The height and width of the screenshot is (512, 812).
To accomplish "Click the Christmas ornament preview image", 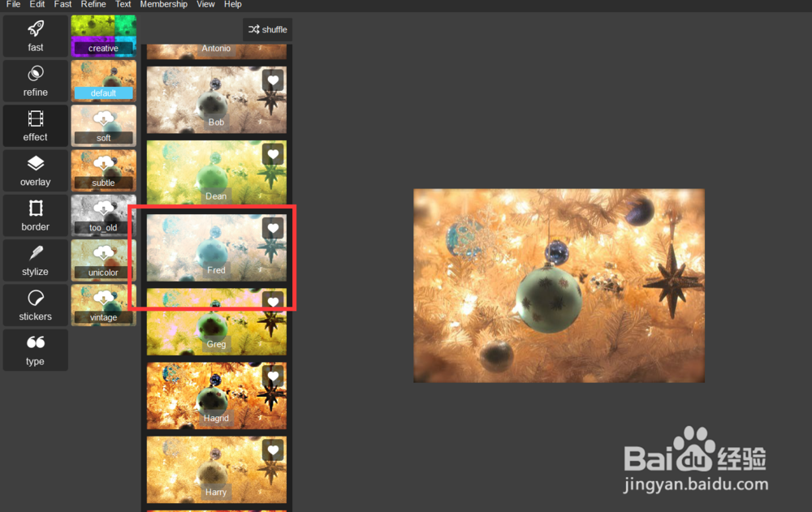I will [559, 286].
